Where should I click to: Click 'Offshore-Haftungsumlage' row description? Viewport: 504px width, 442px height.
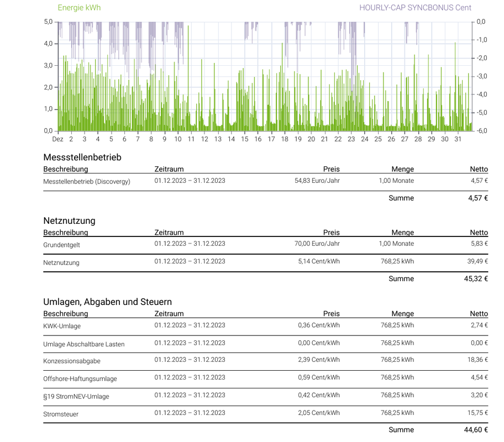[80, 378]
